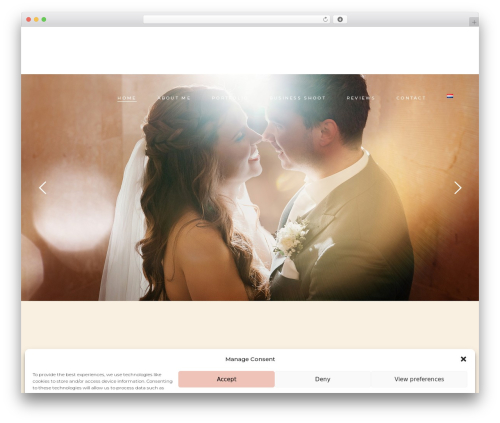Image resolution: width=500 pixels, height=423 pixels.
Task: Deny cookies in the consent banner
Action: (323, 379)
